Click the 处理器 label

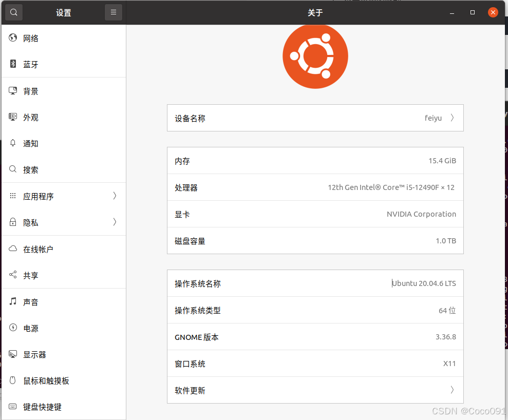(x=186, y=187)
